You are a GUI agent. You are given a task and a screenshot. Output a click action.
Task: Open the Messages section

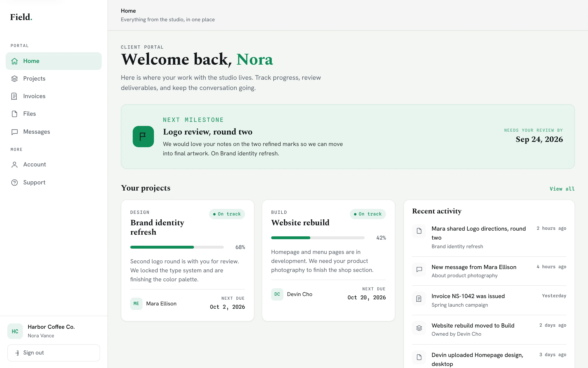[54, 132]
